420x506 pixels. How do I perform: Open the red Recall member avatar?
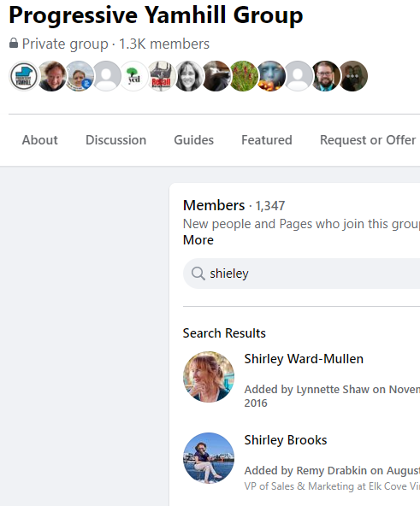point(161,76)
